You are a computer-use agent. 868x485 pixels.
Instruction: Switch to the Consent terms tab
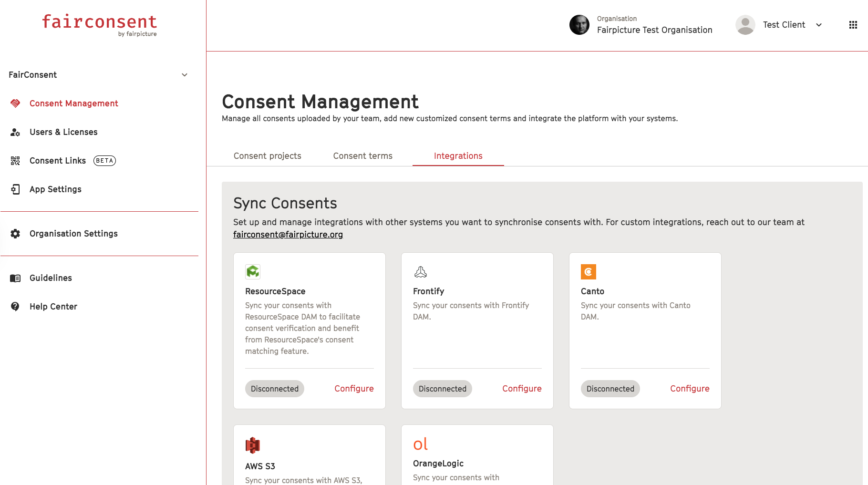[363, 156]
